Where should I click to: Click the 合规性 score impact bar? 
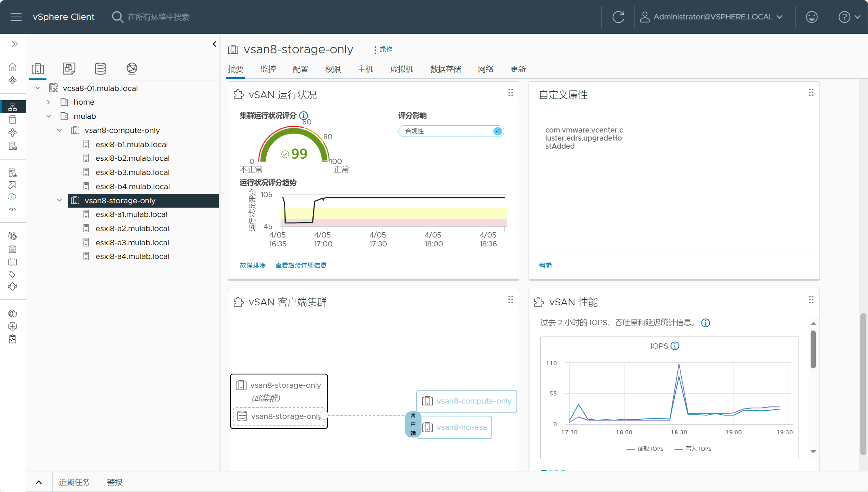point(451,131)
